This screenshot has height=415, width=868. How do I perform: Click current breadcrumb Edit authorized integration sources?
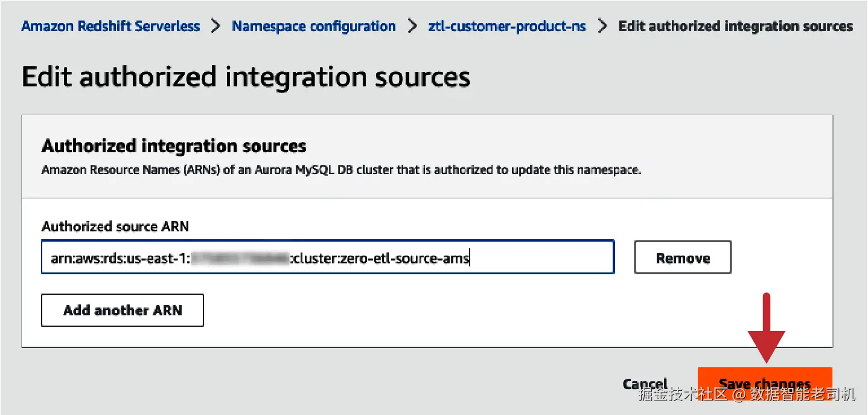click(735, 27)
